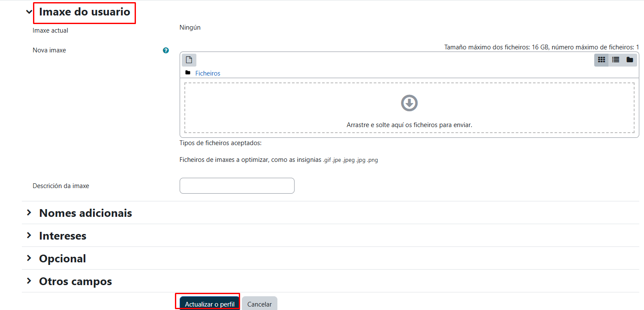Expand the Opcional section
Image resolution: width=644 pixels, height=310 pixels.
[29, 258]
